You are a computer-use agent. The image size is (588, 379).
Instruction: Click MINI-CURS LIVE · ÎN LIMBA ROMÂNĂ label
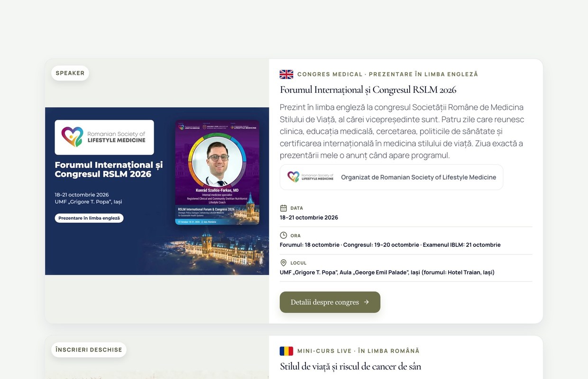[358, 351]
